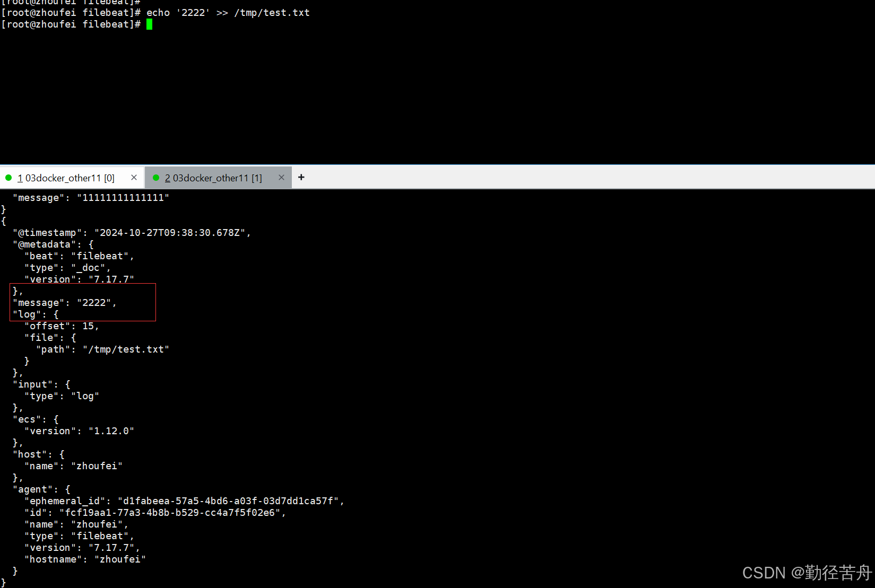Image resolution: width=875 pixels, height=588 pixels.
Task: Click the @timestamp 2024-10-27 line
Action: [132, 233]
